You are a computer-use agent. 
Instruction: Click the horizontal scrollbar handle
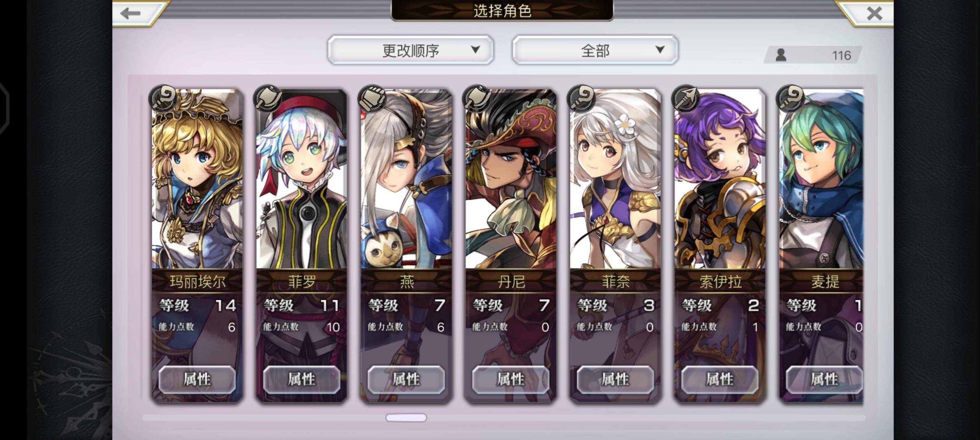(406, 418)
